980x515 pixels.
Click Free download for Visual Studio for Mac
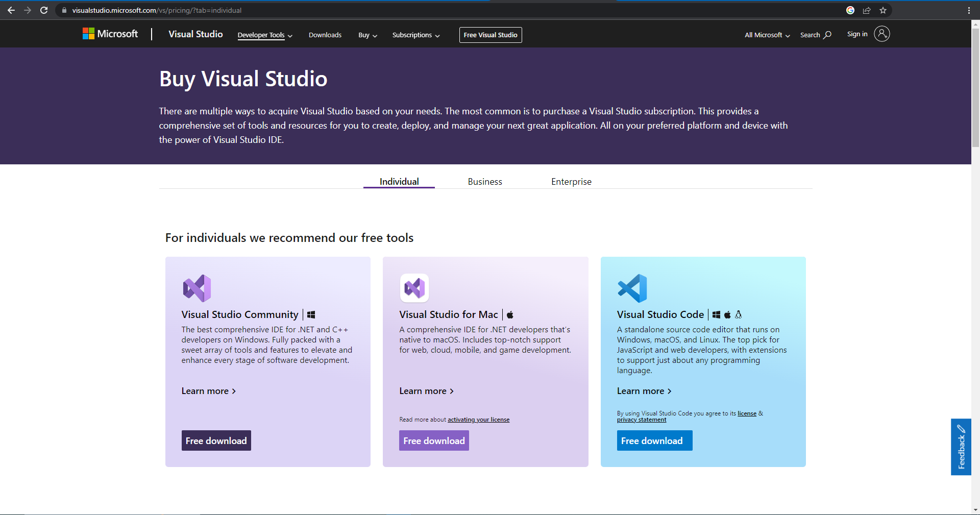click(x=434, y=440)
